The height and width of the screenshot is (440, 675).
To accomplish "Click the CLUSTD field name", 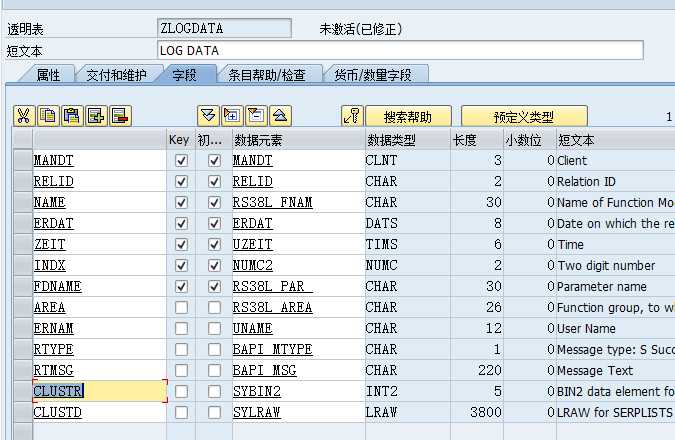I will [57, 412].
